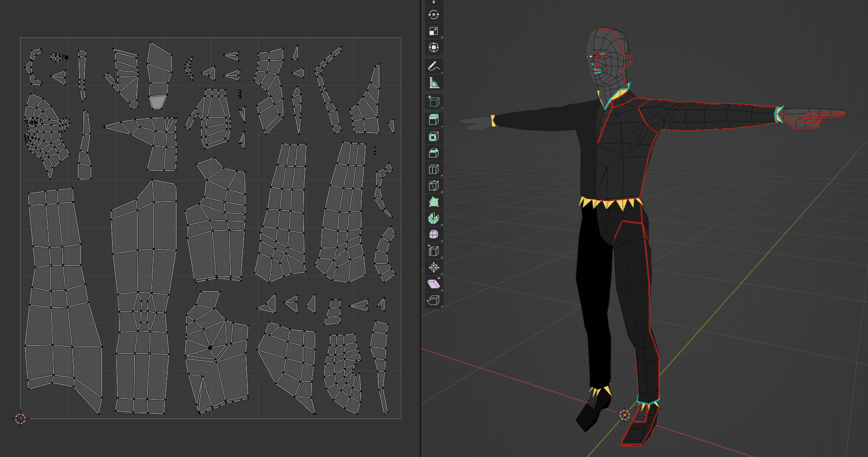Activate the Poly Build tool
This screenshot has height=457, width=868.
434,202
